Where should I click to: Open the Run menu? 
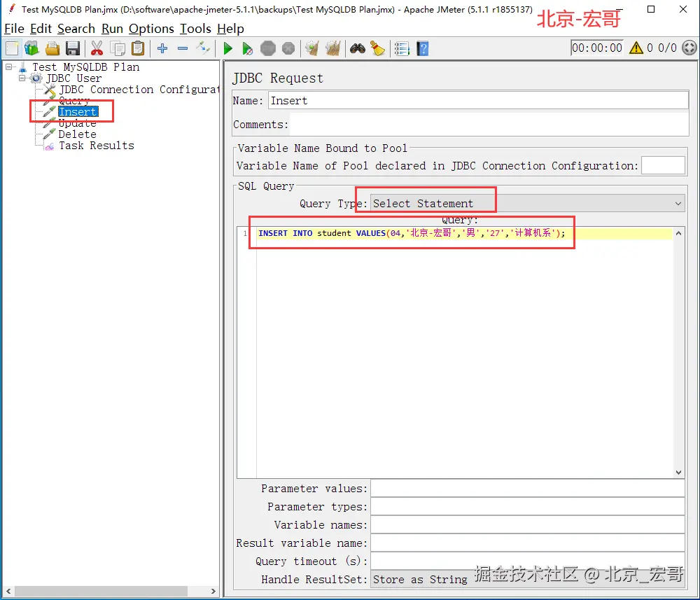[112, 29]
